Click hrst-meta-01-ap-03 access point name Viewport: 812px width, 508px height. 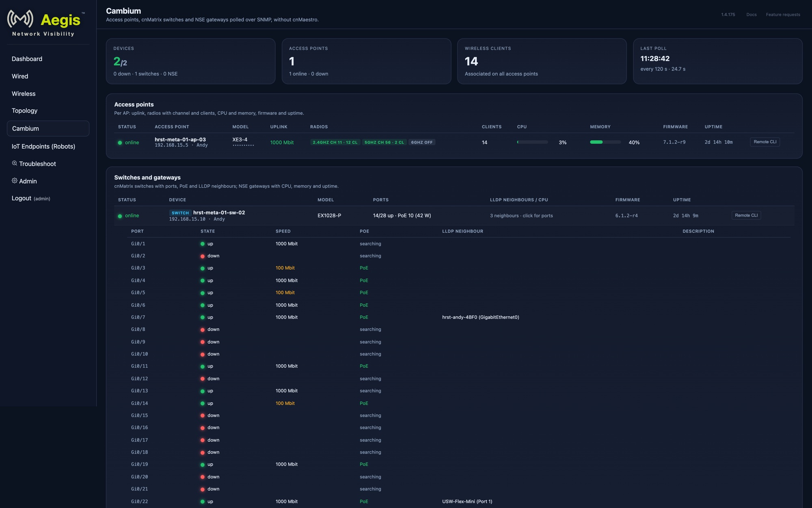coord(180,139)
